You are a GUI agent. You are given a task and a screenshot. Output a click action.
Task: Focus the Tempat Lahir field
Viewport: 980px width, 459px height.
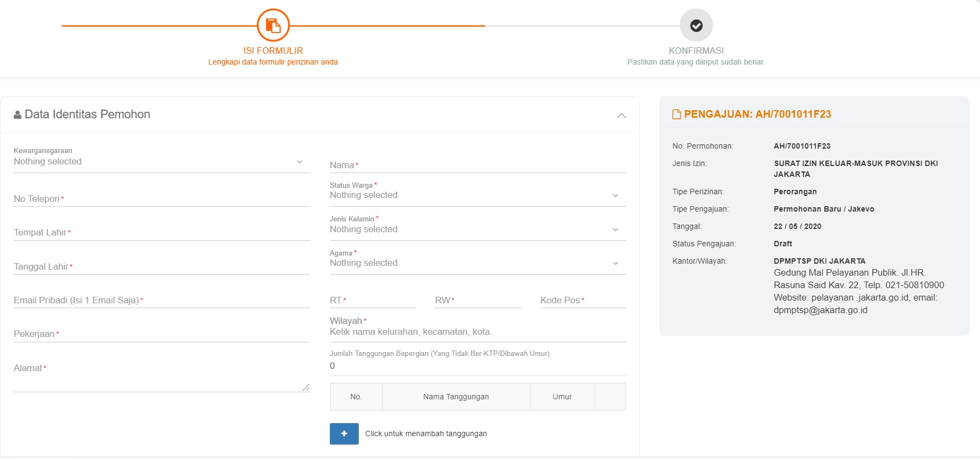(x=162, y=232)
